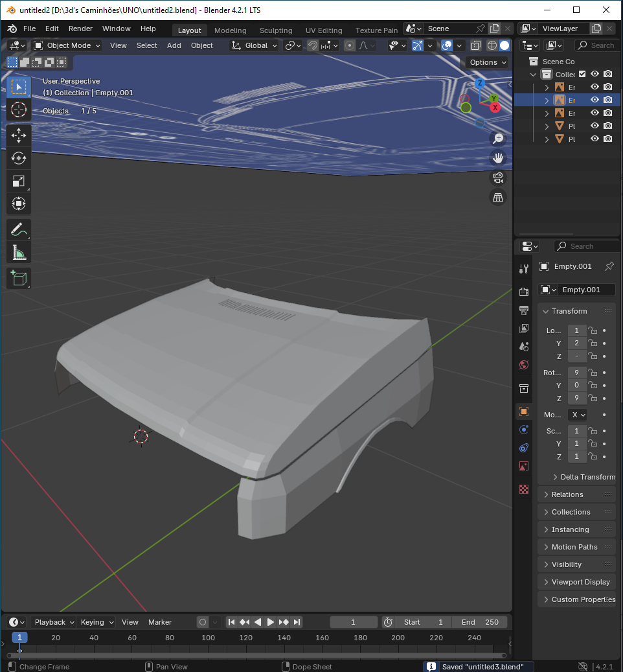Click the current frame marker 1

point(19,637)
